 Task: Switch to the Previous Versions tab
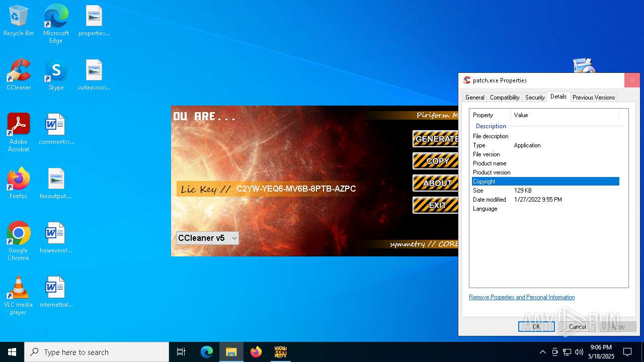point(594,98)
